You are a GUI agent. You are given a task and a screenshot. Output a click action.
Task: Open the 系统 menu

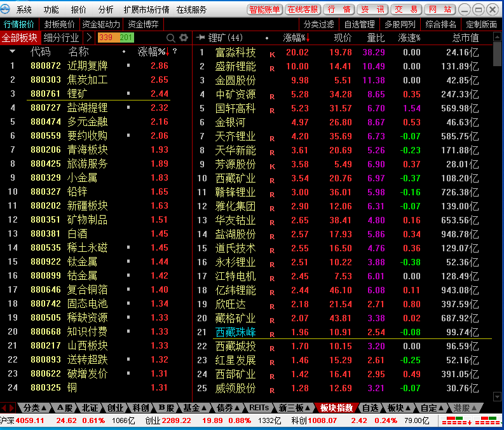point(24,10)
